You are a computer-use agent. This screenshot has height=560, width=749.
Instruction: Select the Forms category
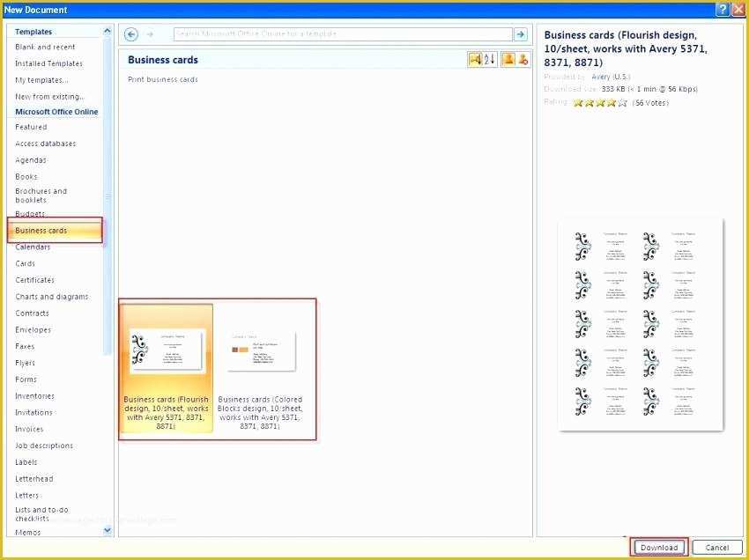(x=26, y=379)
